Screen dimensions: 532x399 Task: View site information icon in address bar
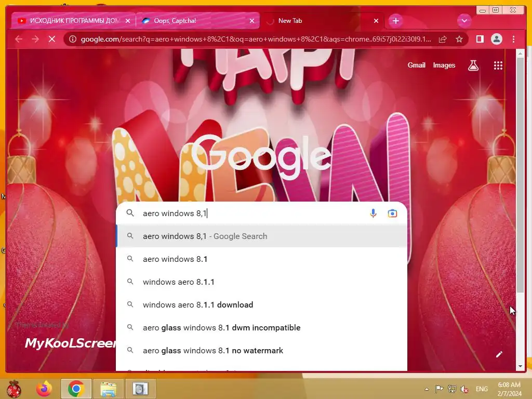pos(73,39)
